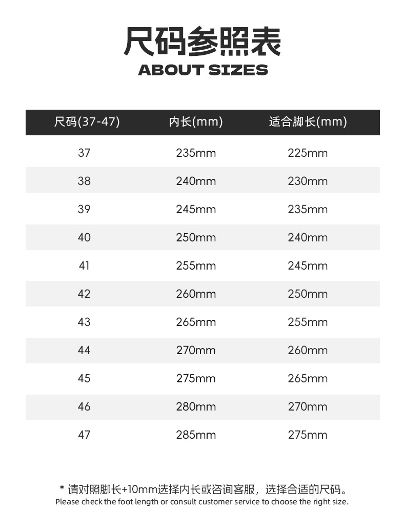The height and width of the screenshot is (532, 405).
Task: Select the ABOUT SIZES subtitle text
Action: [203, 70]
